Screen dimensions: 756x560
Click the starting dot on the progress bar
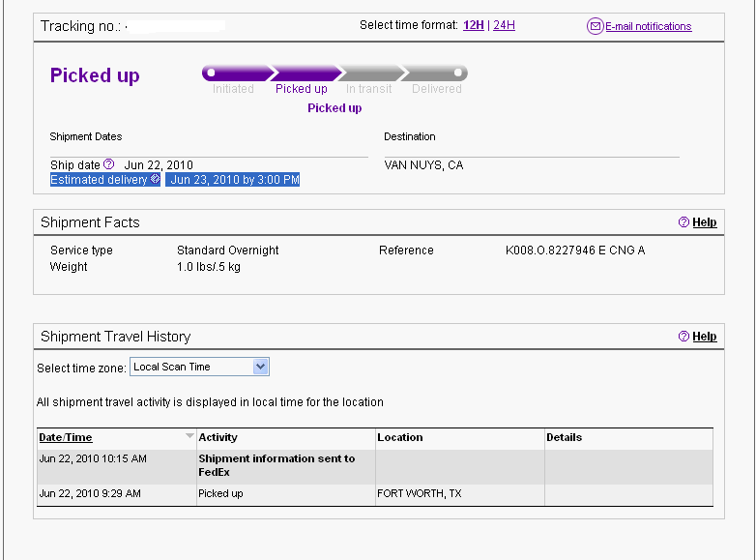tap(211, 73)
